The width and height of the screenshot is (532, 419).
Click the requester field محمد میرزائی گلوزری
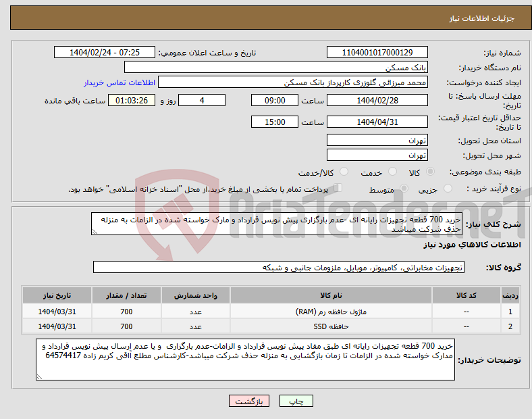(x=293, y=82)
